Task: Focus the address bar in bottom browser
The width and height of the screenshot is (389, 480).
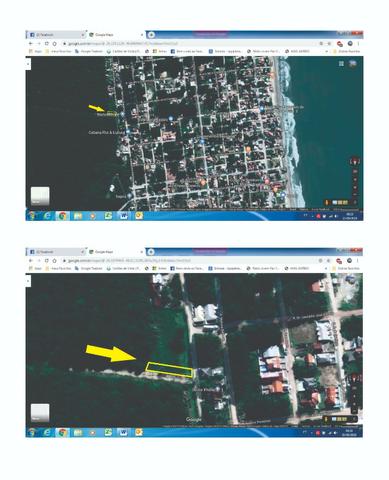Action: 190,261
